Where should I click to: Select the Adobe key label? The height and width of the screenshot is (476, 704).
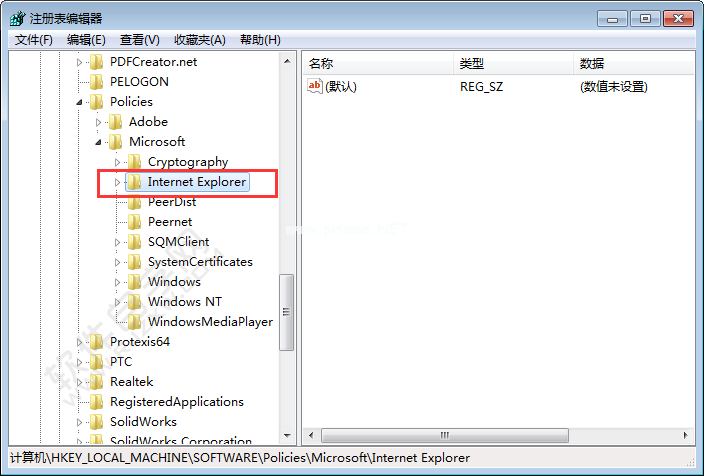coord(148,122)
